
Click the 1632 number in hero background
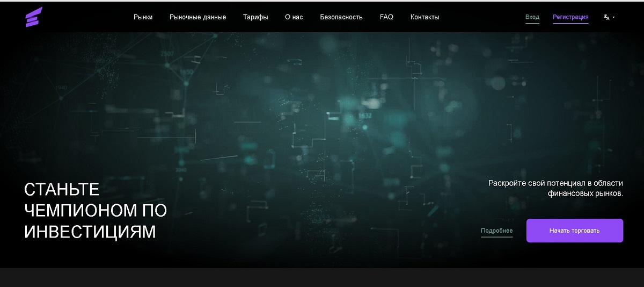(x=365, y=116)
